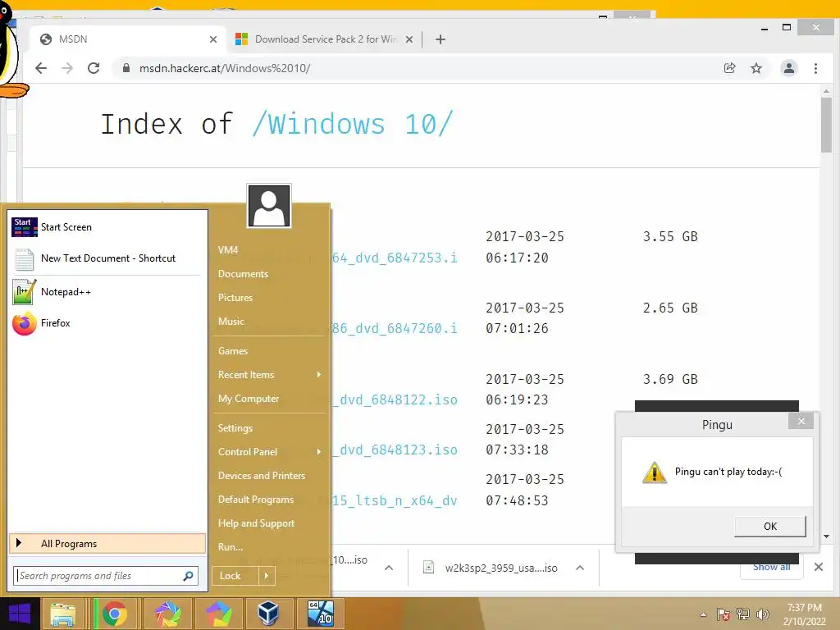Screen dimensions: 840x630
Task: Show hidden system tray icons
Action: [703, 614]
